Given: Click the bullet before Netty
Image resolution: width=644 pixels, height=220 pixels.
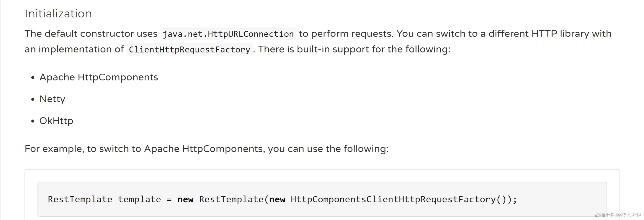Looking at the screenshot, I should tap(33, 100).
